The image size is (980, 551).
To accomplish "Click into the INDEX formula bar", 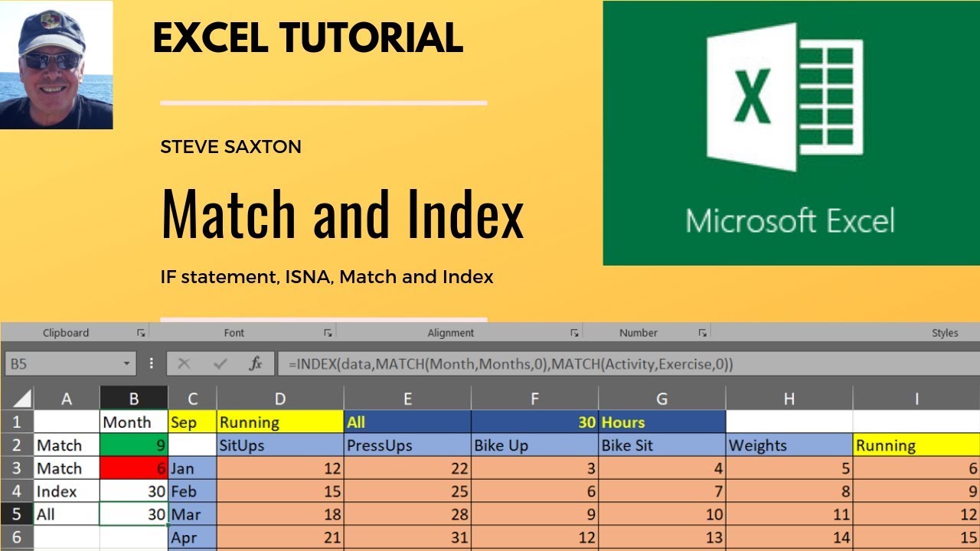I will click(628, 364).
